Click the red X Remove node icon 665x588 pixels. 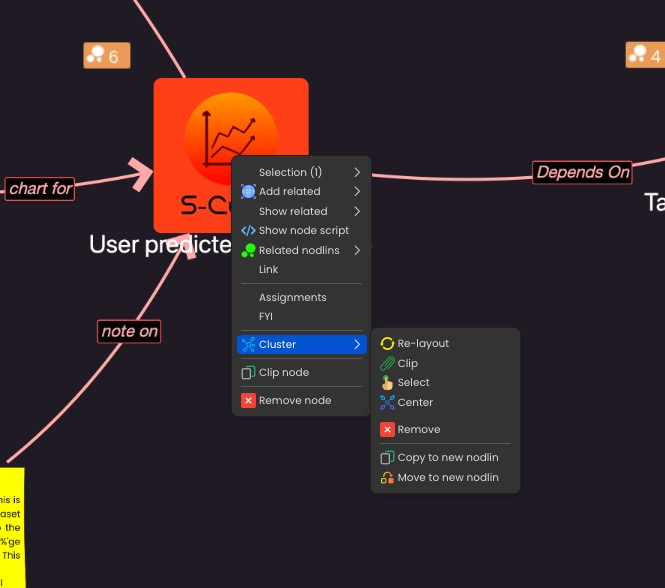tap(249, 401)
